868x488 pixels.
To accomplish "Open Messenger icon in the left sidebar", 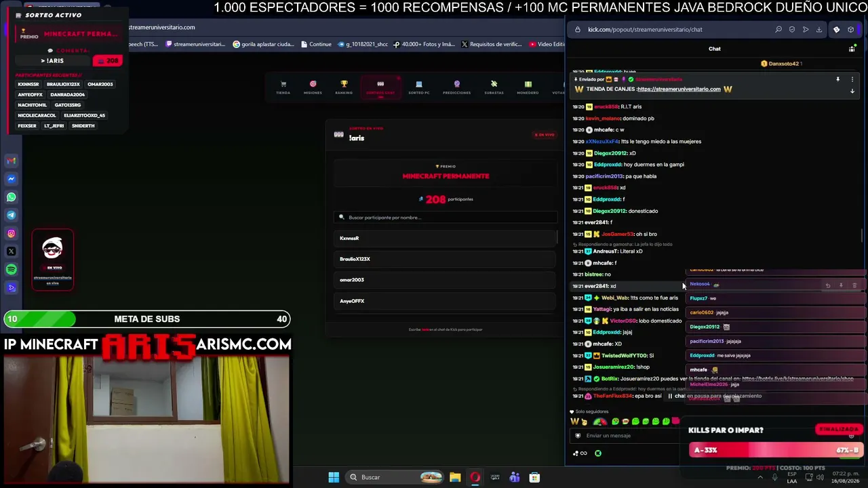I will tap(12, 179).
